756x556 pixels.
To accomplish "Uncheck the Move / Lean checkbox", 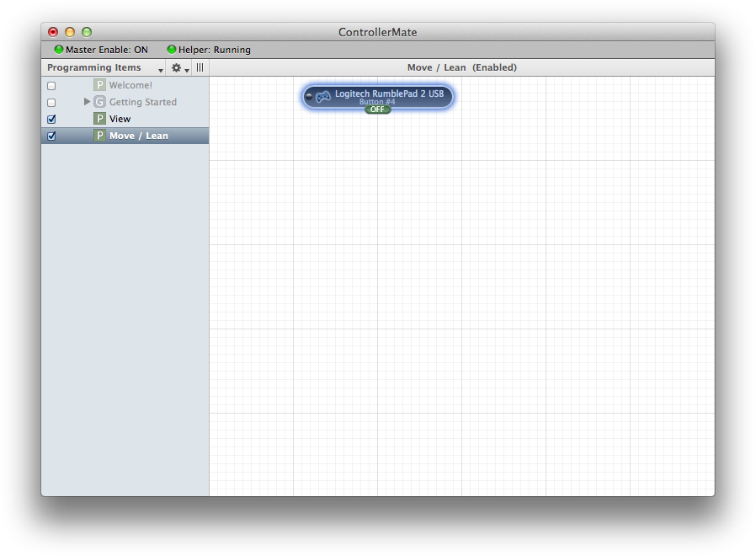I will tap(51, 136).
